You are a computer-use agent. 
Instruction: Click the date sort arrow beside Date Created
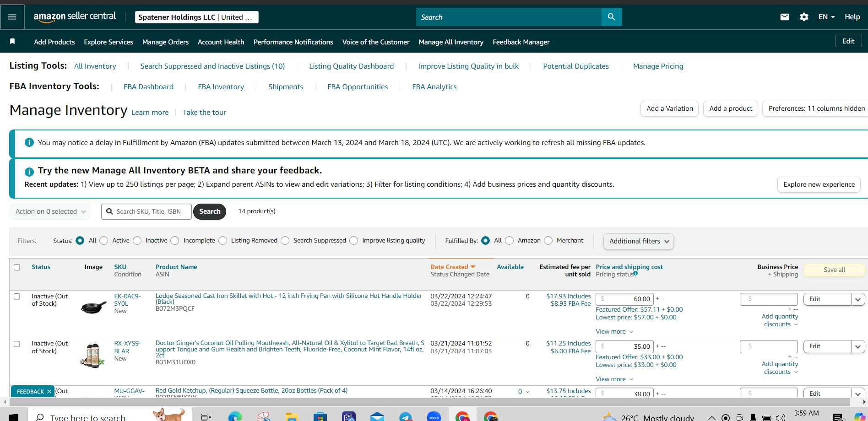pos(473,267)
